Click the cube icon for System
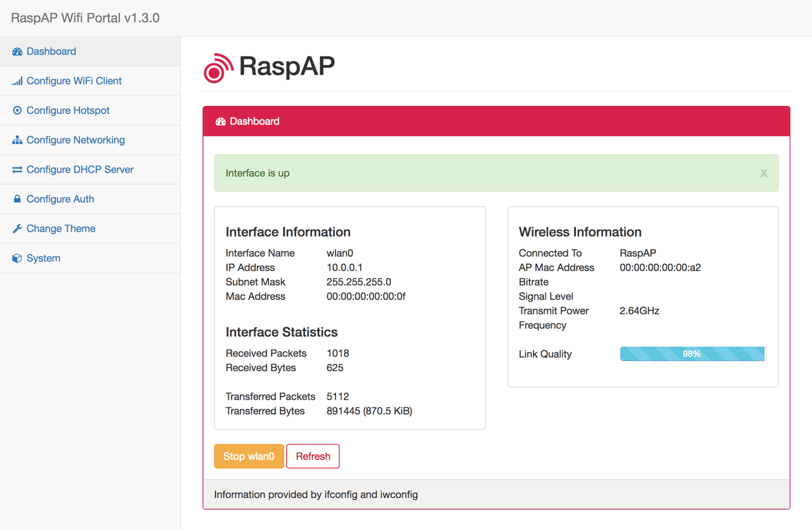The width and height of the screenshot is (812, 529). click(x=17, y=258)
